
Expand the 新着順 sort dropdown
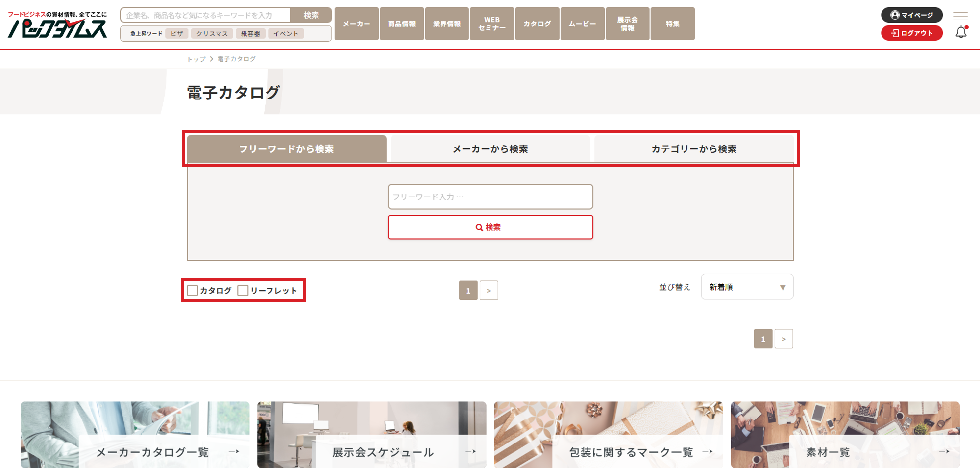[x=747, y=287]
